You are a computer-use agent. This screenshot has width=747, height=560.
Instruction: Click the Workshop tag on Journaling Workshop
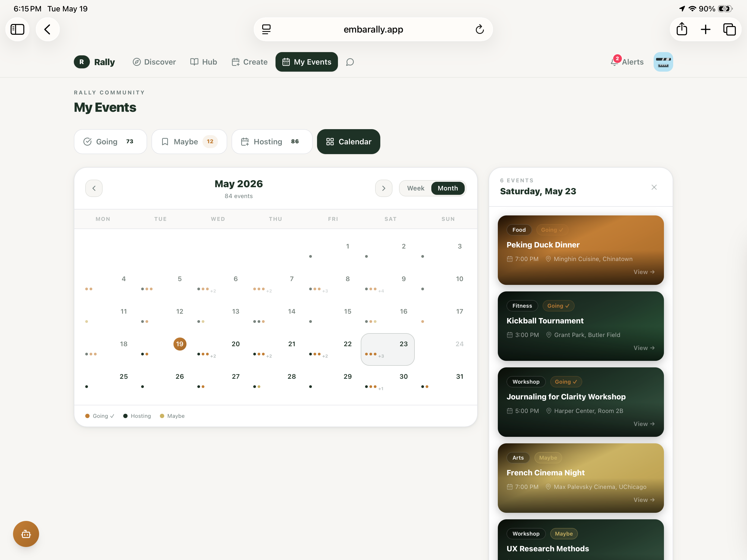click(526, 381)
